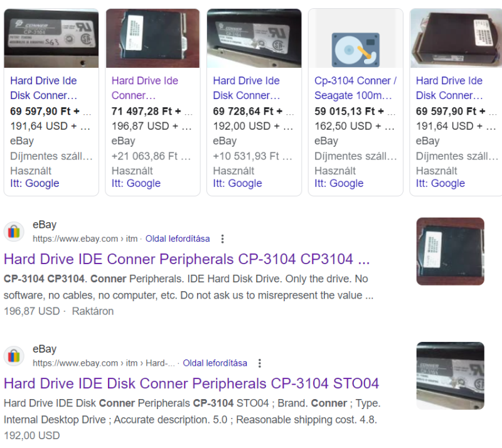Open 'Hard Drive IDE Conner Peripherals CP-3104 CP3104' result
The image size is (502, 448).
coord(186,259)
